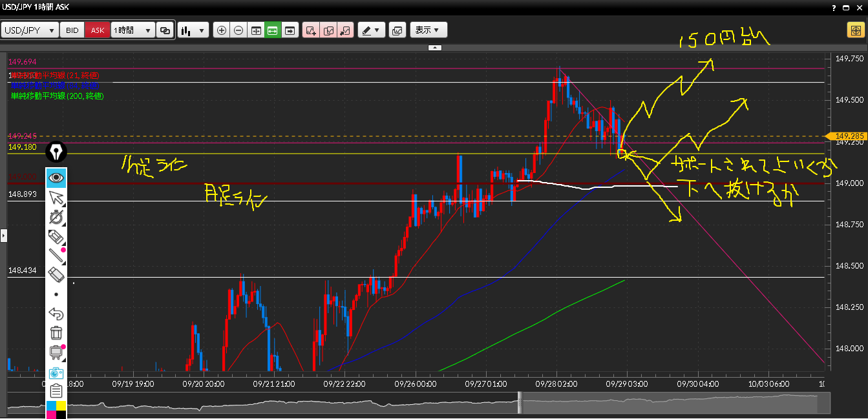
Task: Click the 単純移動平均線(200, 終値) legend
Action: [58, 96]
